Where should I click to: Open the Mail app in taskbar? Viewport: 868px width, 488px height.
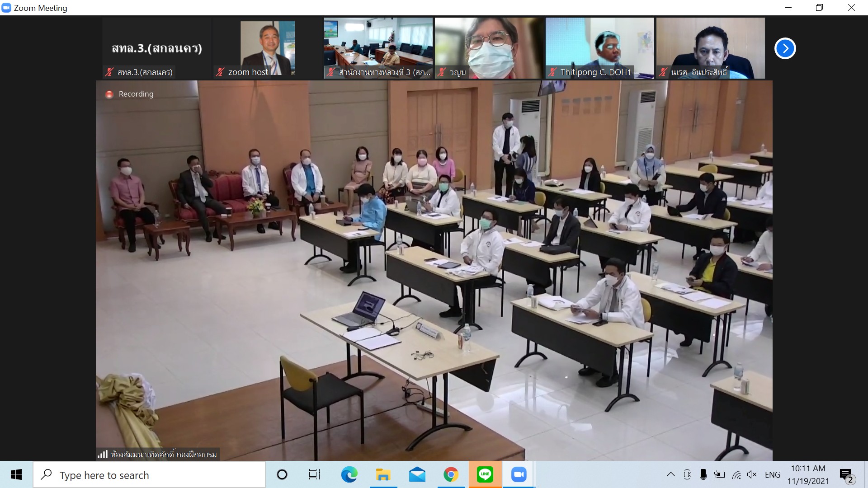tap(417, 474)
